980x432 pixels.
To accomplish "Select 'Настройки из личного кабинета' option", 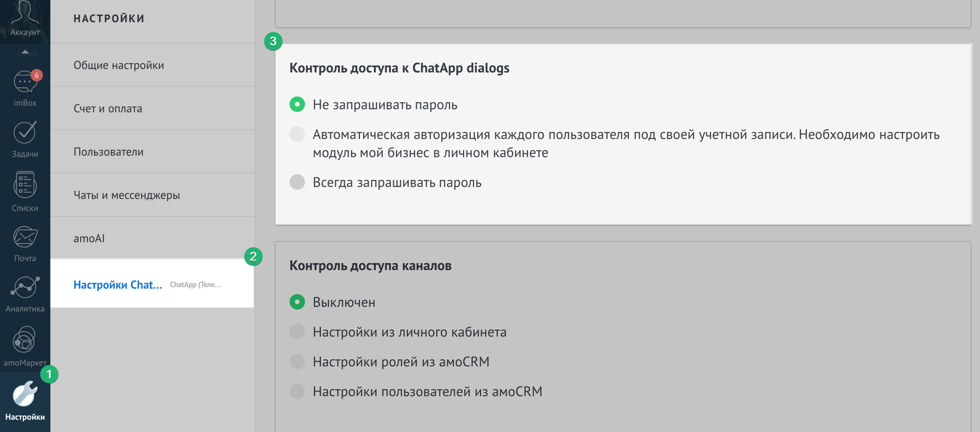I will [297, 332].
